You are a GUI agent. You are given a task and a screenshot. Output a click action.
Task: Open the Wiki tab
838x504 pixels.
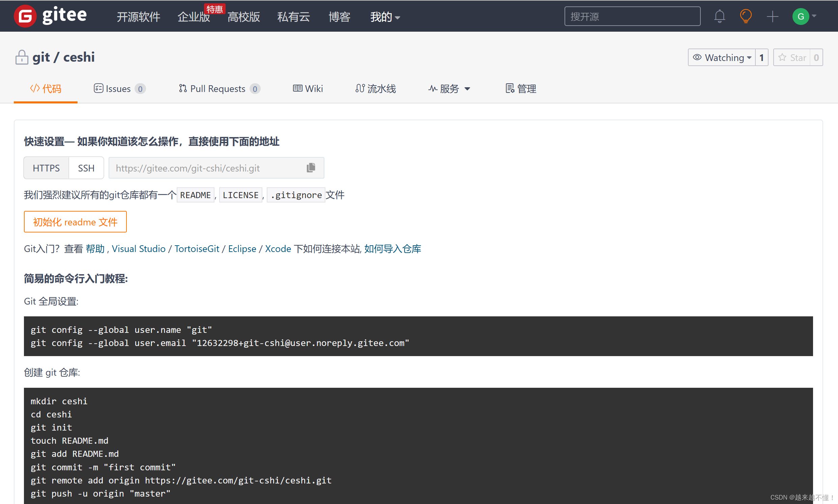(308, 89)
